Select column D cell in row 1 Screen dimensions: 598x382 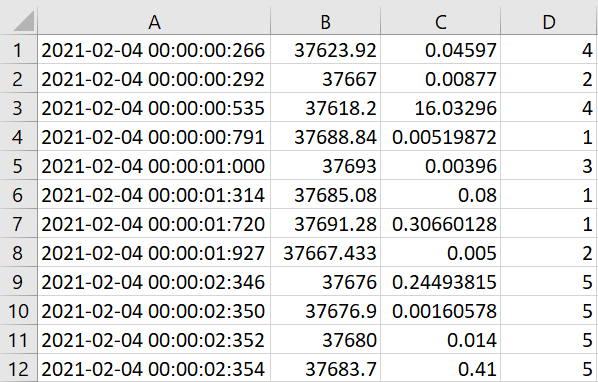pos(549,50)
